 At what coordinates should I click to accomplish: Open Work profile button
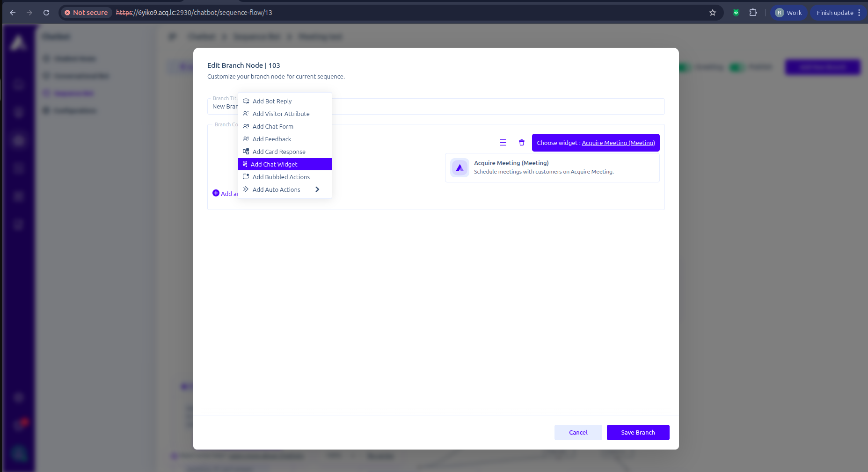788,13
